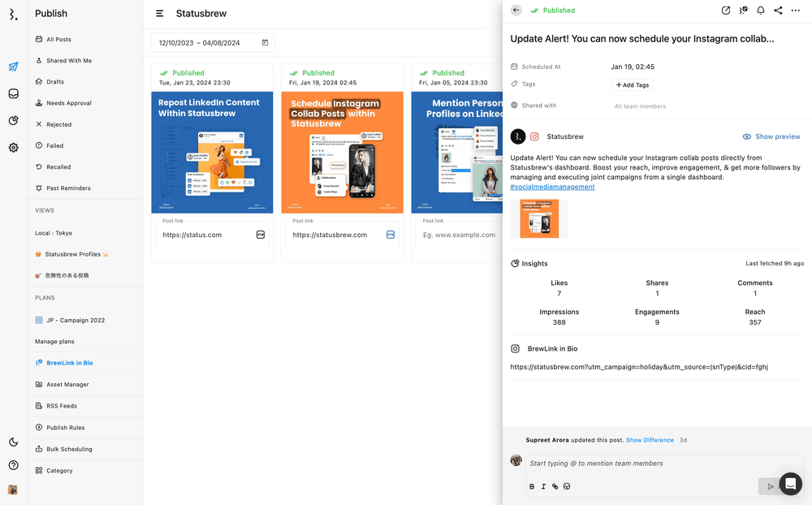Viewport: 812px width, 505px height.
Task: Open the date range picker 12/10/2023 – 04/08/2024
Action: pyautogui.click(x=213, y=43)
